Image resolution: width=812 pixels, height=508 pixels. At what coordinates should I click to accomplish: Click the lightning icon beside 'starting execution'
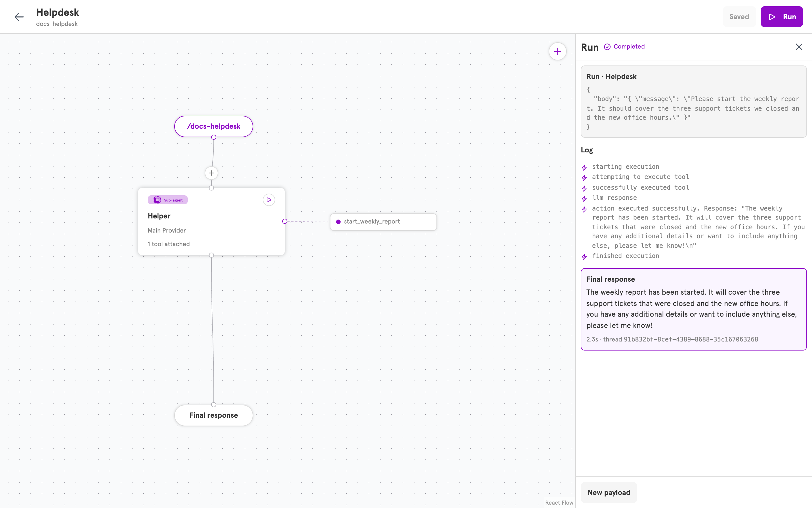tap(584, 167)
